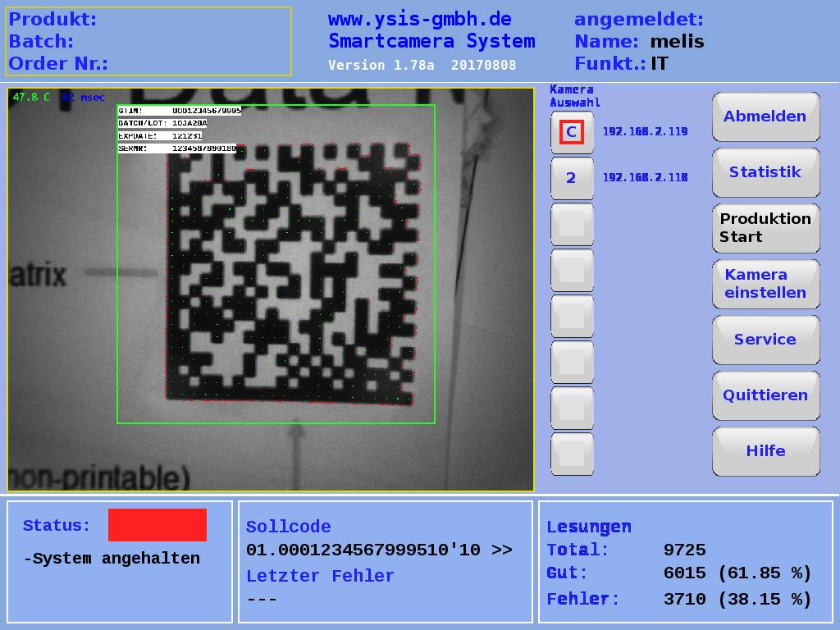Click the IP address 192.168.2.118

(645, 177)
